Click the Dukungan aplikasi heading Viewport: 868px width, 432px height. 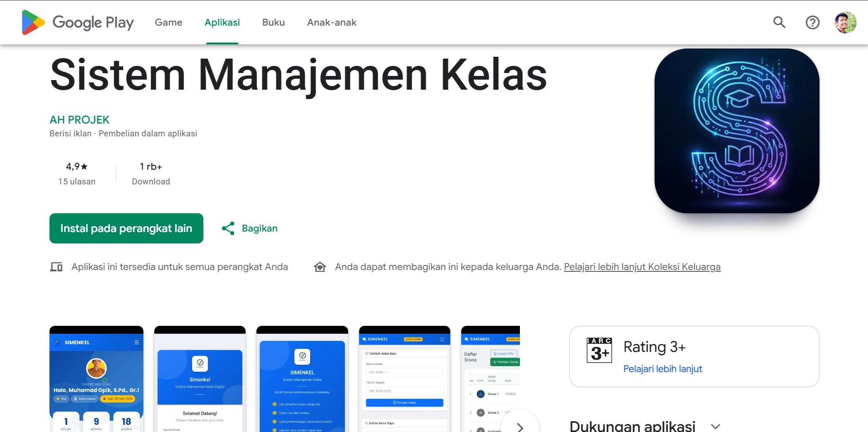[633, 427]
